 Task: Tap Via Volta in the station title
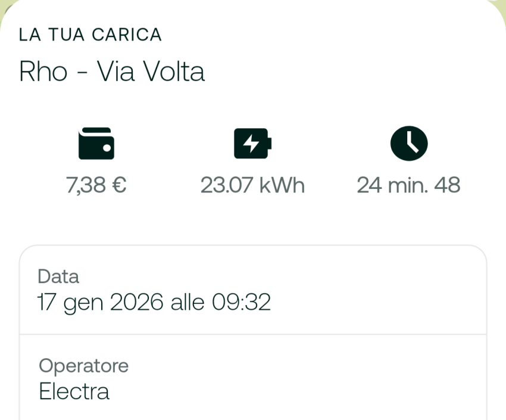point(151,72)
